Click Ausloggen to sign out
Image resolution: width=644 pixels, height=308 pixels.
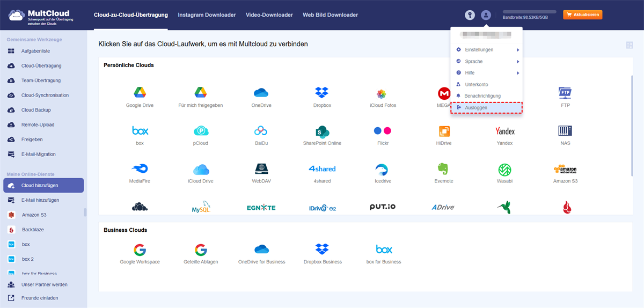pyautogui.click(x=487, y=107)
